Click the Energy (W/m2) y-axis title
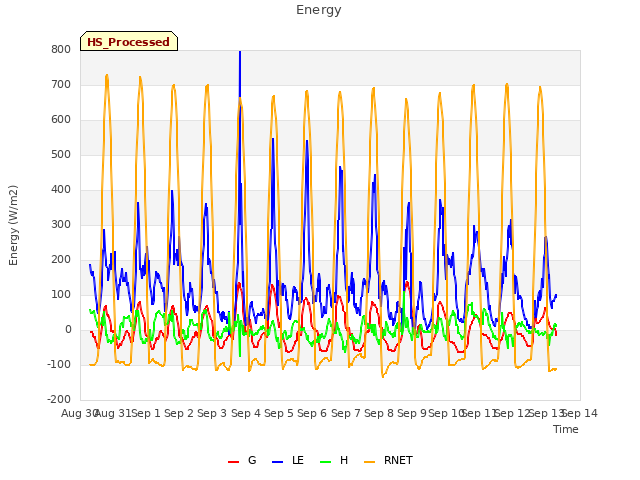 pos(13,225)
